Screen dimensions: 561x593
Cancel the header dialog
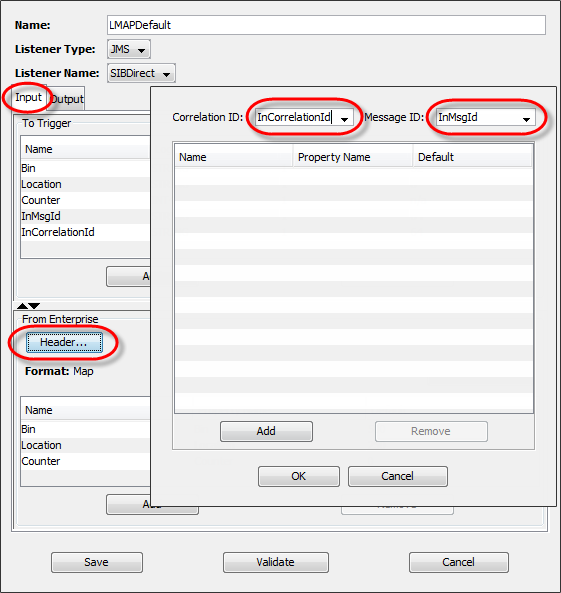tap(398, 476)
